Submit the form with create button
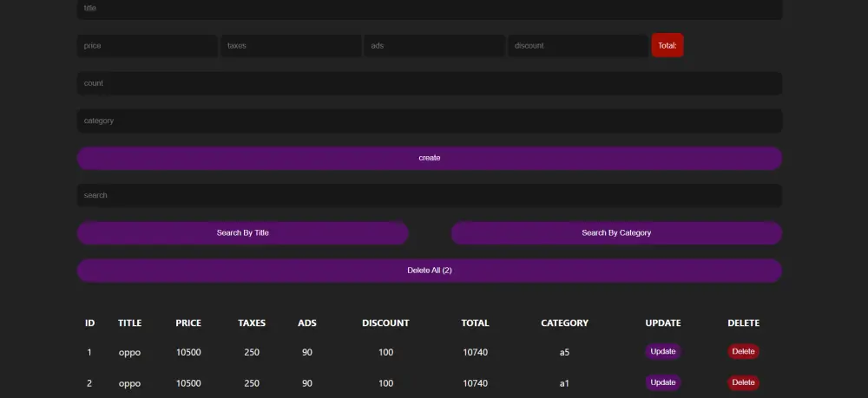Viewport: 868px width, 398px height. [x=430, y=158]
